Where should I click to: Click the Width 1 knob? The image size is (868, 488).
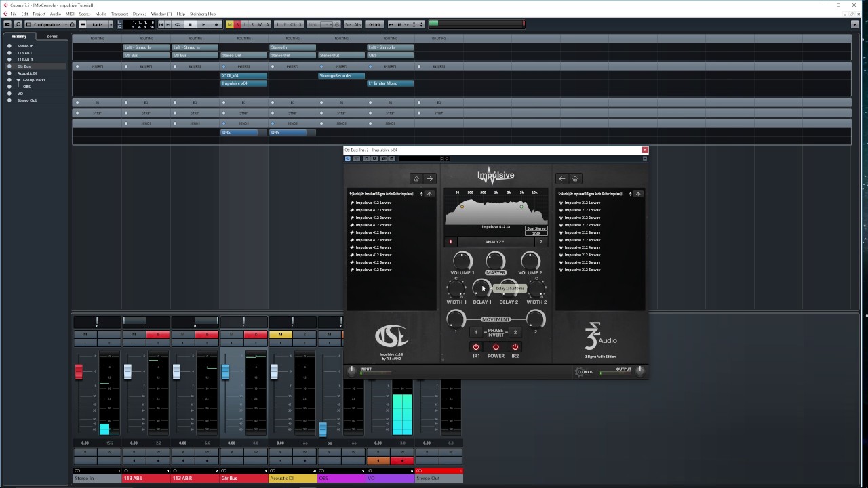coord(456,289)
